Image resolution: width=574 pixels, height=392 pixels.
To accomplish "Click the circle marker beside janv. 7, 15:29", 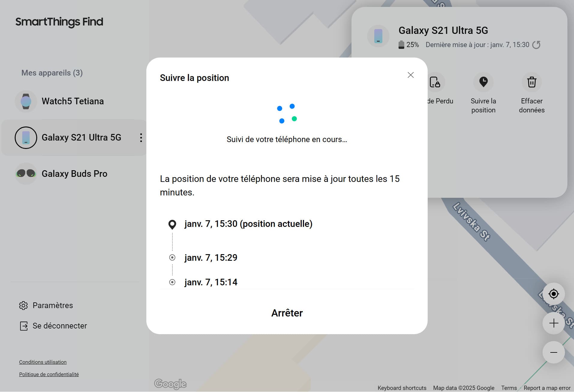I will point(172,257).
